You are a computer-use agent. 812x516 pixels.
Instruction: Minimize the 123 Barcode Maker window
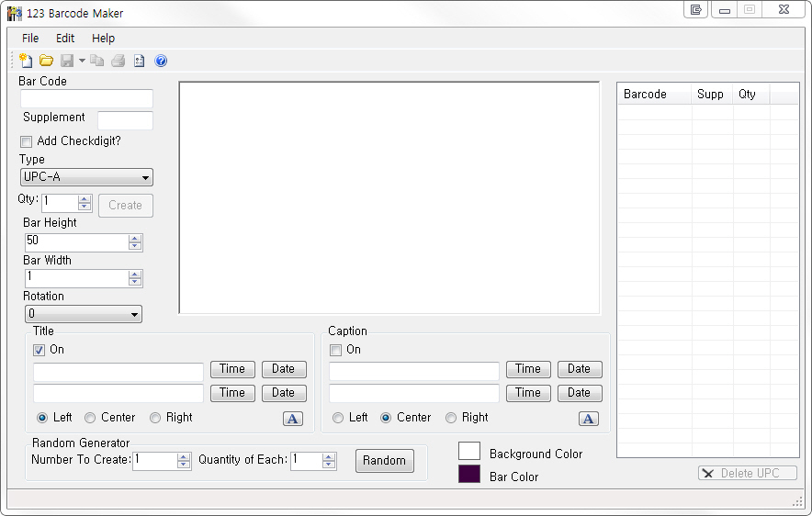tap(725, 10)
